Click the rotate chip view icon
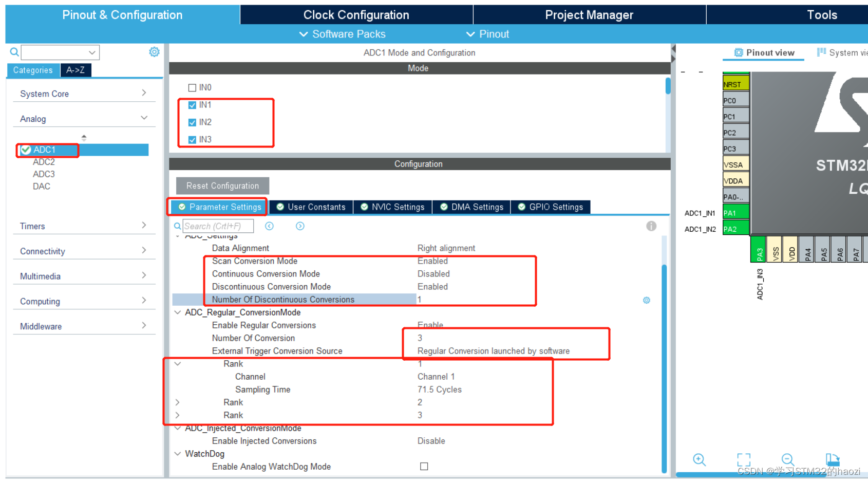 [832, 459]
